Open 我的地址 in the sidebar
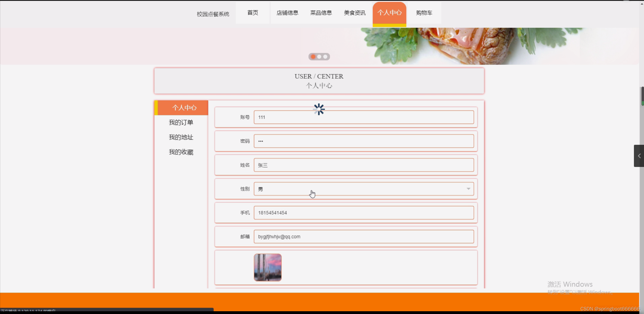The width and height of the screenshot is (644, 314). click(x=181, y=137)
